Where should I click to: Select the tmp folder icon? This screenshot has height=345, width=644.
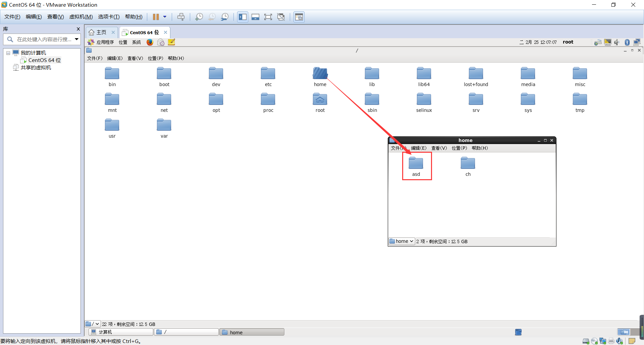click(x=580, y=103)
